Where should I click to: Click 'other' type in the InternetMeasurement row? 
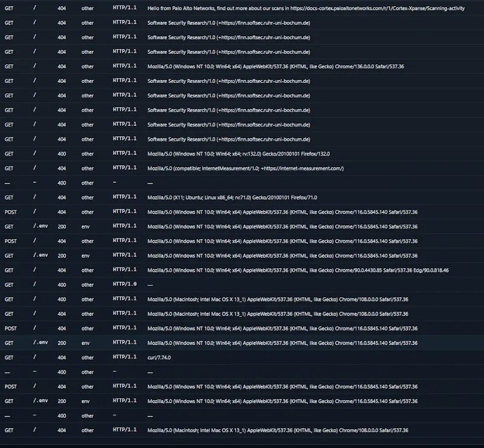[87, 168]
